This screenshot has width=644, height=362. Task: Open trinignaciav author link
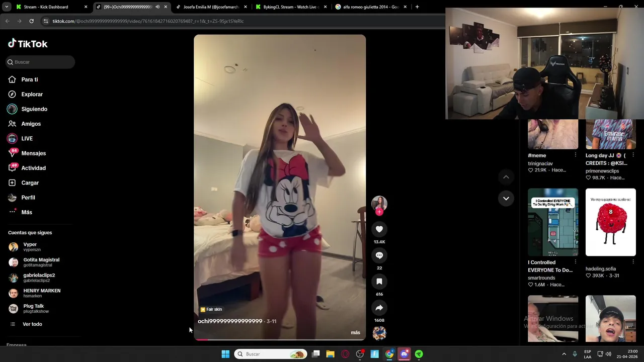click(540, 163)
